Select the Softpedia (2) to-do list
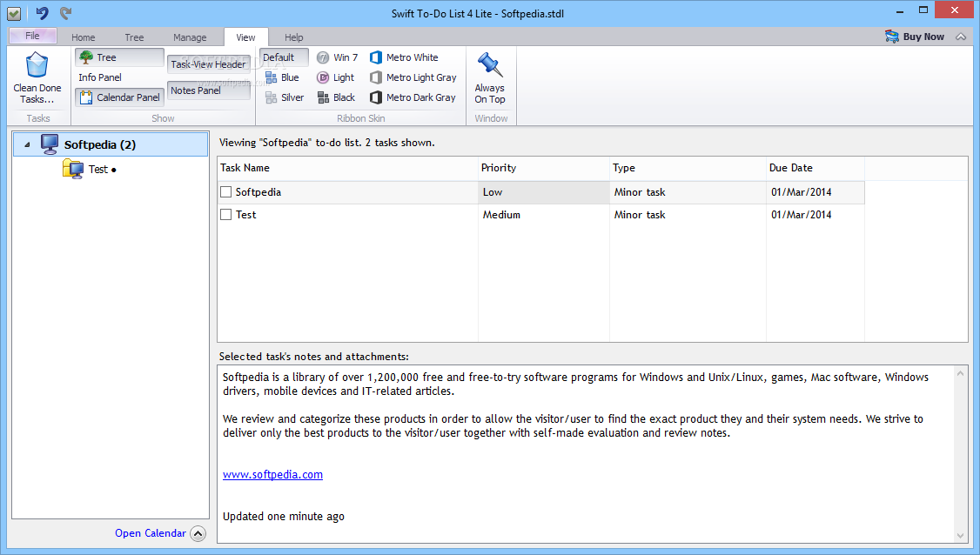This screenshot has height=555, width=980. point(111,144)
